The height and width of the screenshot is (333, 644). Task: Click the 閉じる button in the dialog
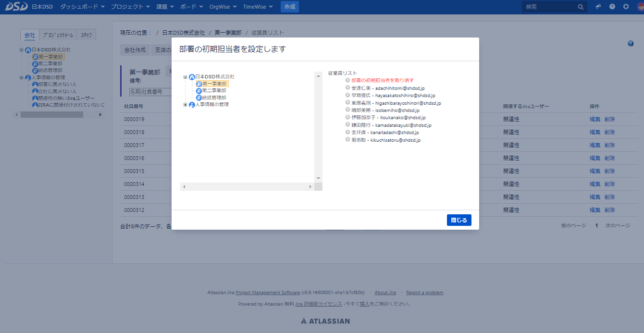(x=459, y=220)
